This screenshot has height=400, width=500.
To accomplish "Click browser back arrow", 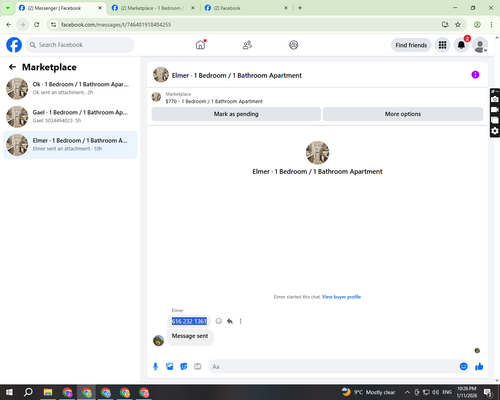I will (9, 25).
